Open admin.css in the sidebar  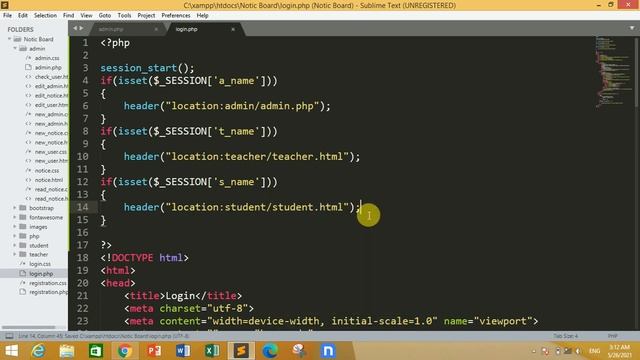tap(47, 58)
